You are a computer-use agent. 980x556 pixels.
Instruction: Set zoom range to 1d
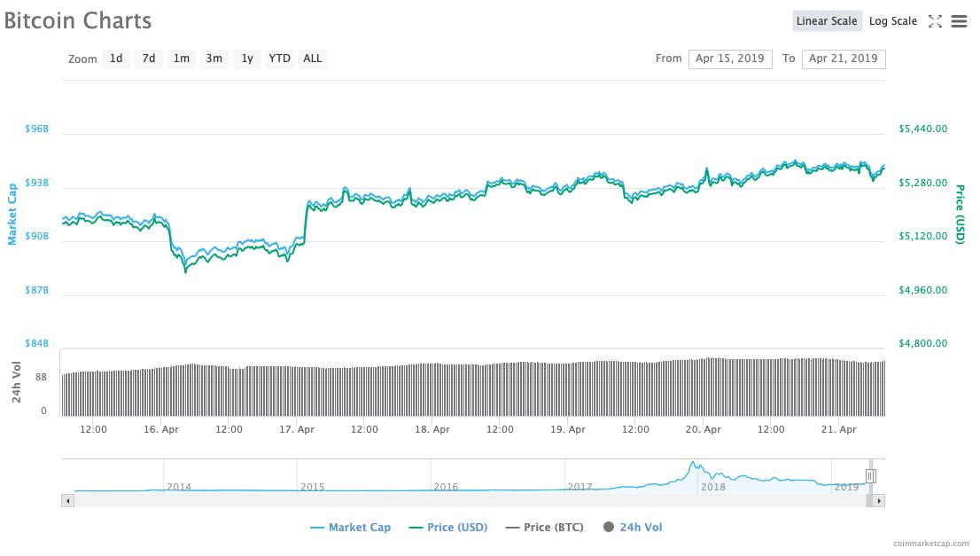coord(116,59)
